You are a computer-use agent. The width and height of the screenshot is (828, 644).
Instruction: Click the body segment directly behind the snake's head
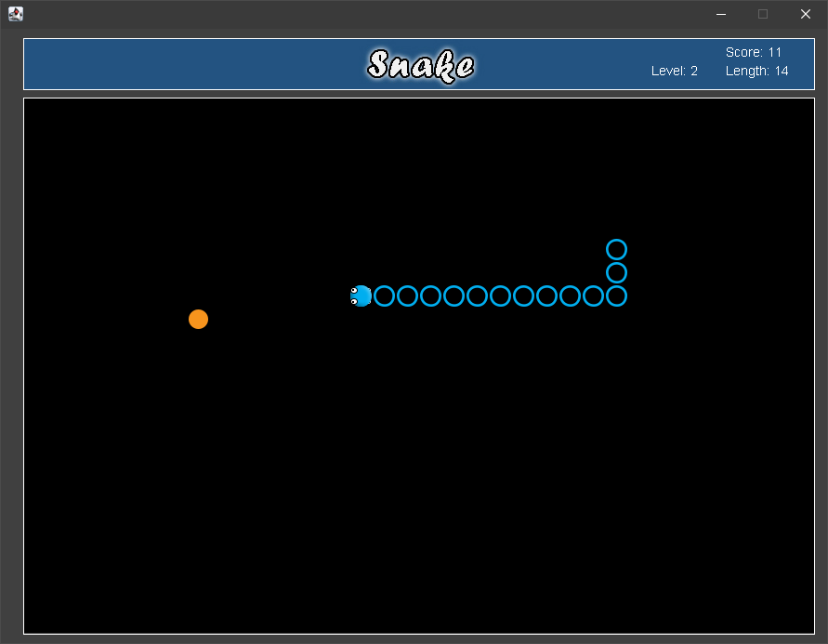click(384, 296)
